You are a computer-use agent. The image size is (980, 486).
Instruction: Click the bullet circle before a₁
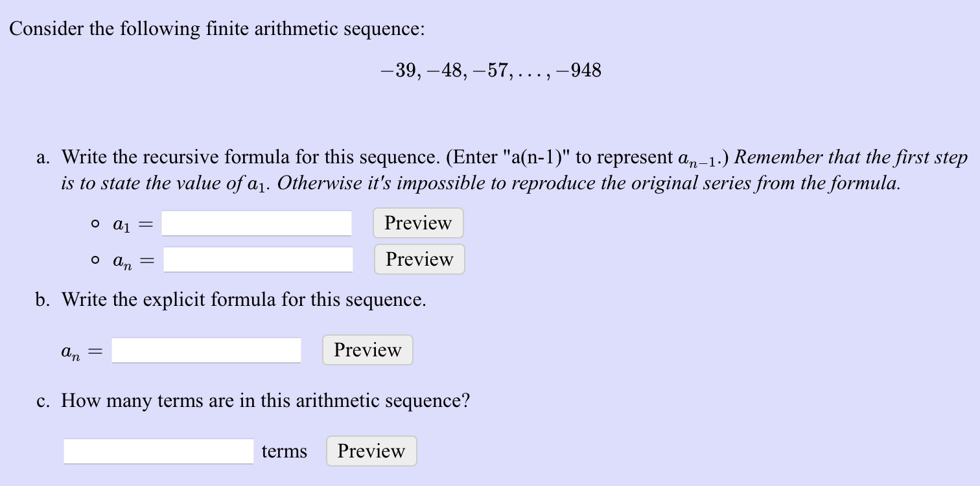pos(94,223)
